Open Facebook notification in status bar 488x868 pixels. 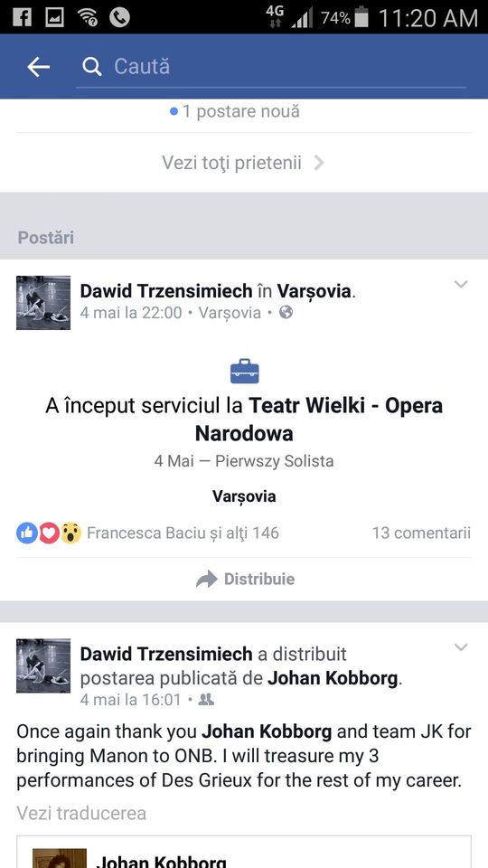pos(22,17)
